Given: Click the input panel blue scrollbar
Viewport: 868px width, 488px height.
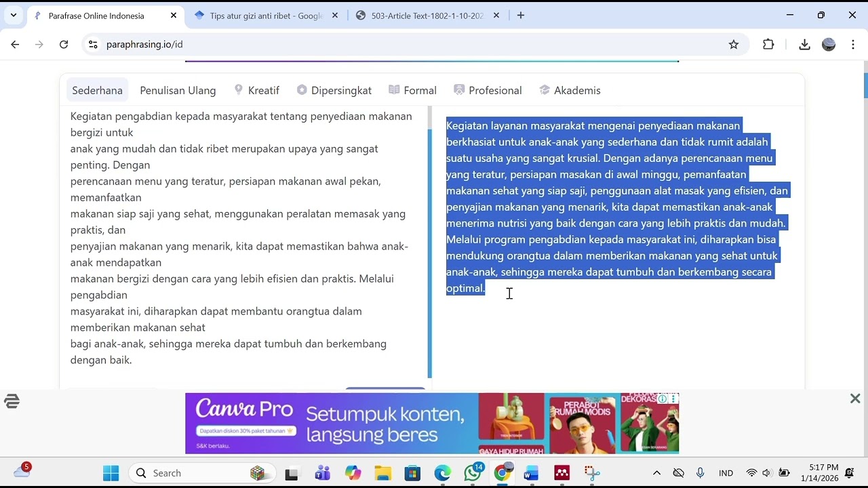Looking at the screenshot, I should pyautogui.click(x=429, y=252).
